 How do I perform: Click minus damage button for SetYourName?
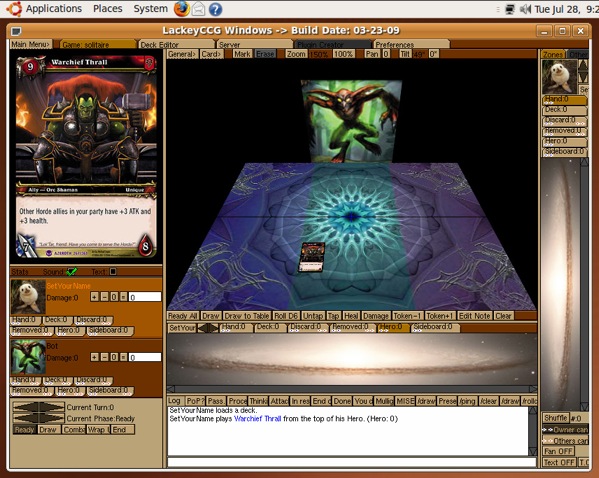pyautogui.click(x=104, y=297)
